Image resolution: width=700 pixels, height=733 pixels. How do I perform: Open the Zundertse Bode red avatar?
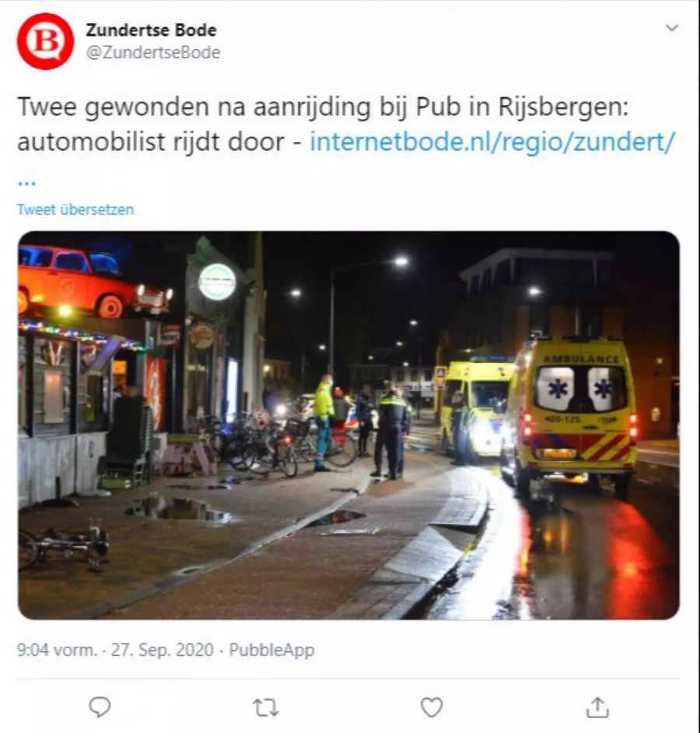coord(45,41)
